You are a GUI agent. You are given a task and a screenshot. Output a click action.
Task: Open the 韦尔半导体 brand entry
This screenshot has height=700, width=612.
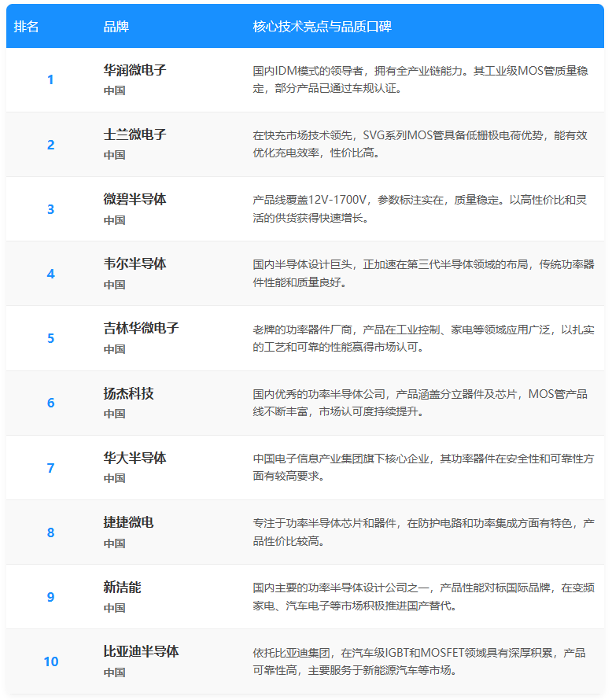pyautogui.click(x=135, y=263)
